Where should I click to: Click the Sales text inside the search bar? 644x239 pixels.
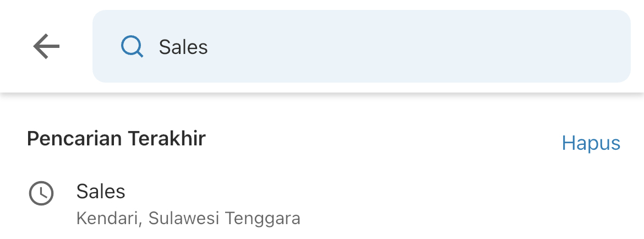coord(184,47)
